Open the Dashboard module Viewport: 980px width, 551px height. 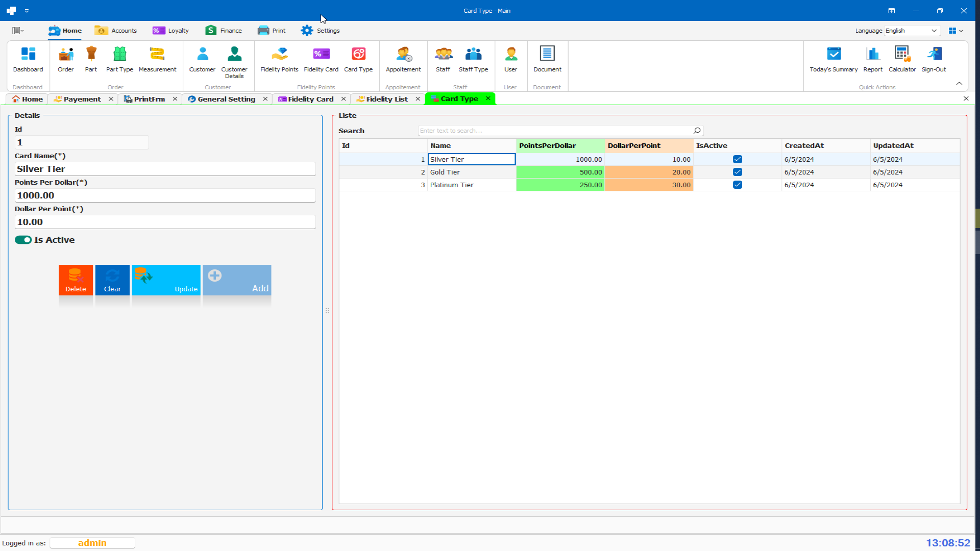(28, 60)
